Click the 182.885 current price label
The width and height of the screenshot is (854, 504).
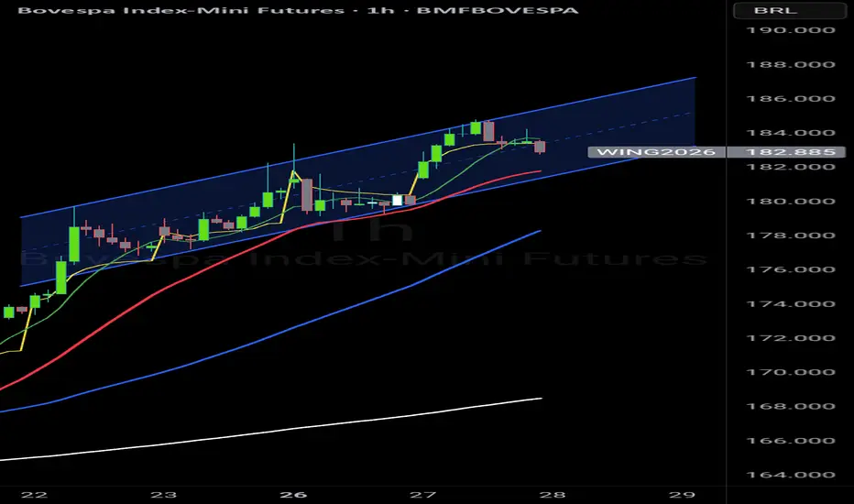coord(789,152)
